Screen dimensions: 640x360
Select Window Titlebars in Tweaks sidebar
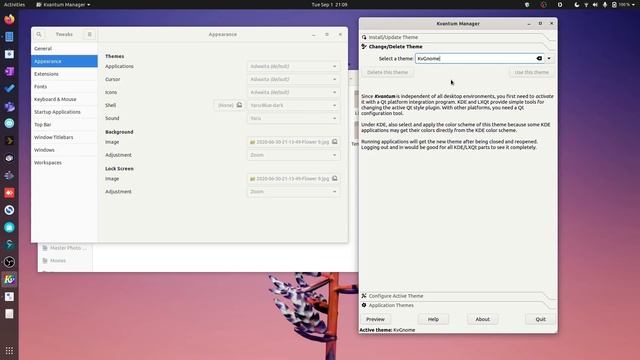point(64,137)
